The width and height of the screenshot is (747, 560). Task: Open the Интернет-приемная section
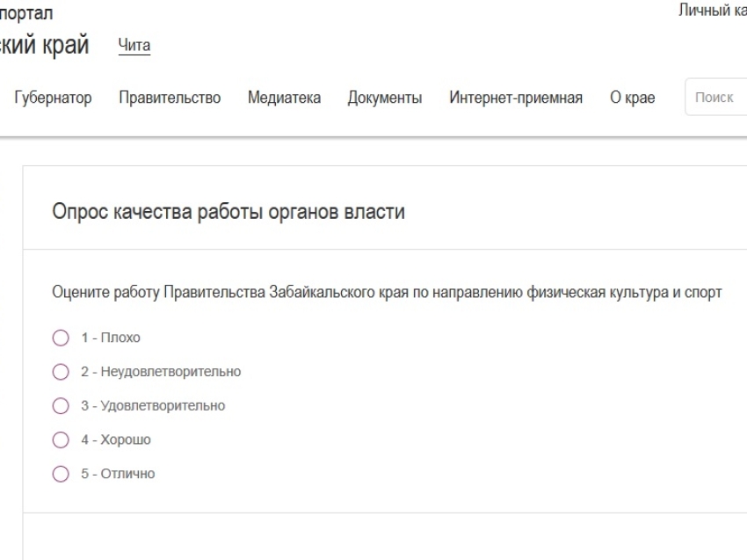coord(517,98)
